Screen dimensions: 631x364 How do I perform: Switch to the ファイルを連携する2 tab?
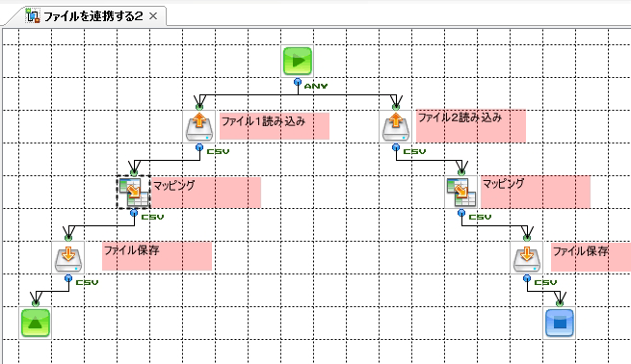92,16
